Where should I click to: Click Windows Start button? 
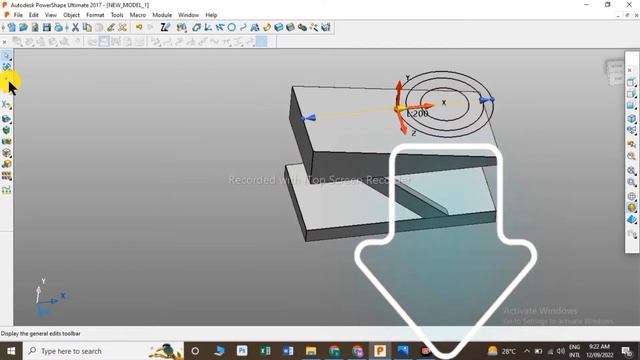11,351
